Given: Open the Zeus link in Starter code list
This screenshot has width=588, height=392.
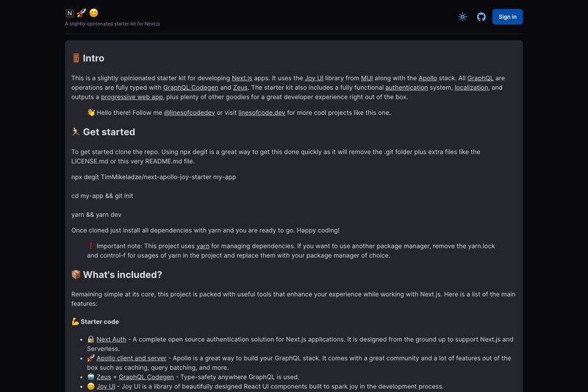Looking at the screenshot, I should coord(104,377).
